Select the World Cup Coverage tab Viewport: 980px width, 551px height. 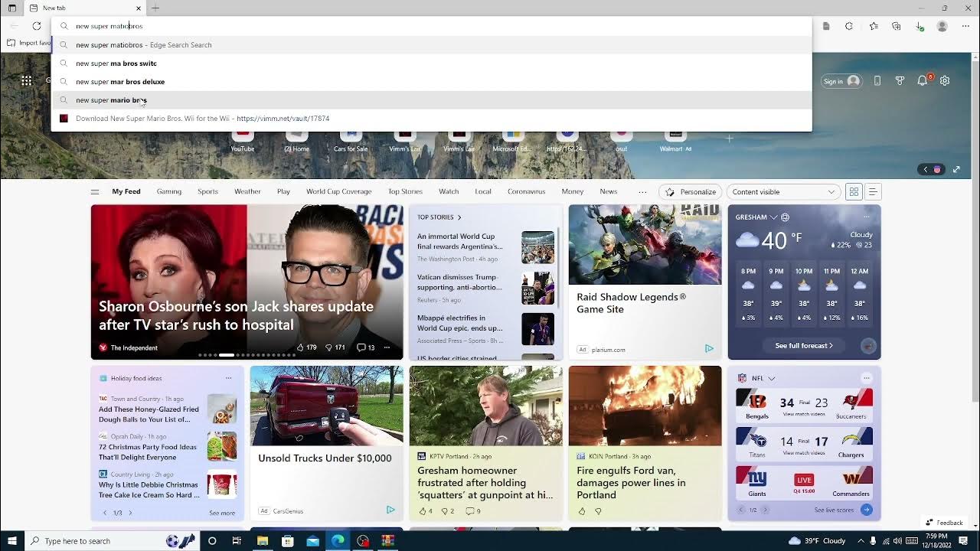point(338,191)
